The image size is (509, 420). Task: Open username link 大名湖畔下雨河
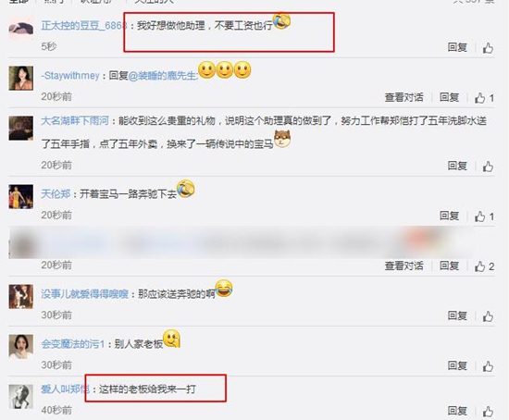click(75, 121)
